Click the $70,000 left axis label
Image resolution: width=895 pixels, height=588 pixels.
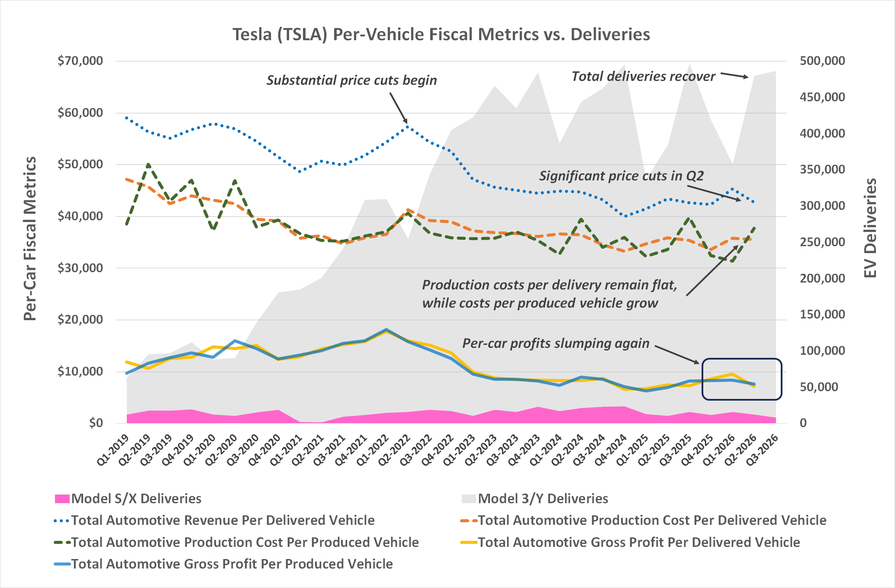(x=80, y=61)
